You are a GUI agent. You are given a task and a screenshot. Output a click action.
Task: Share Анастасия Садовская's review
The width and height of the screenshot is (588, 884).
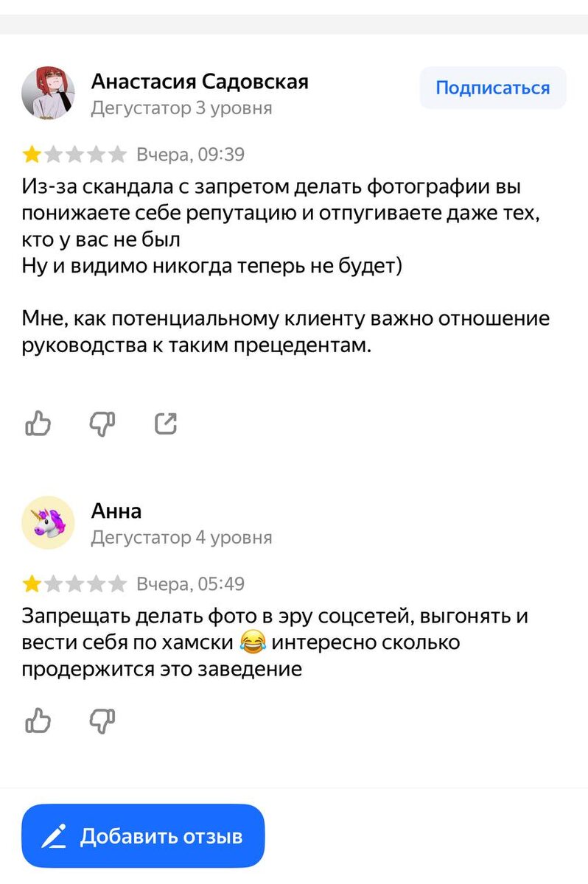pyautogui.click(x=167, y=424)
